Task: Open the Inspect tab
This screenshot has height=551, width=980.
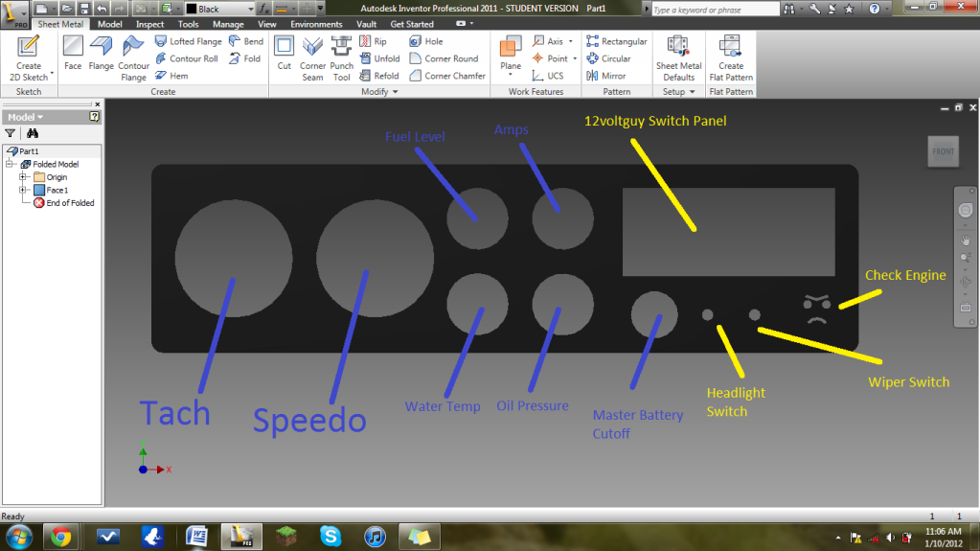Action: 150,24
